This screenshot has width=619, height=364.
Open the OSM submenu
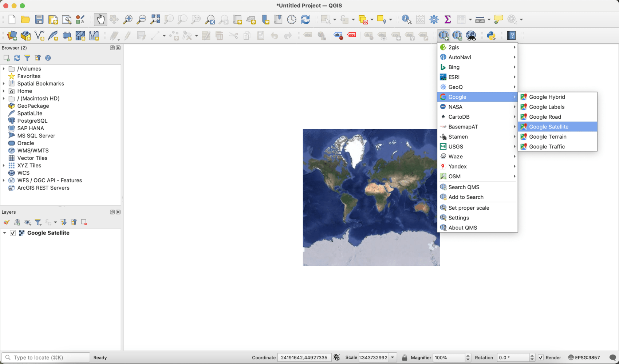coord(477,177)
